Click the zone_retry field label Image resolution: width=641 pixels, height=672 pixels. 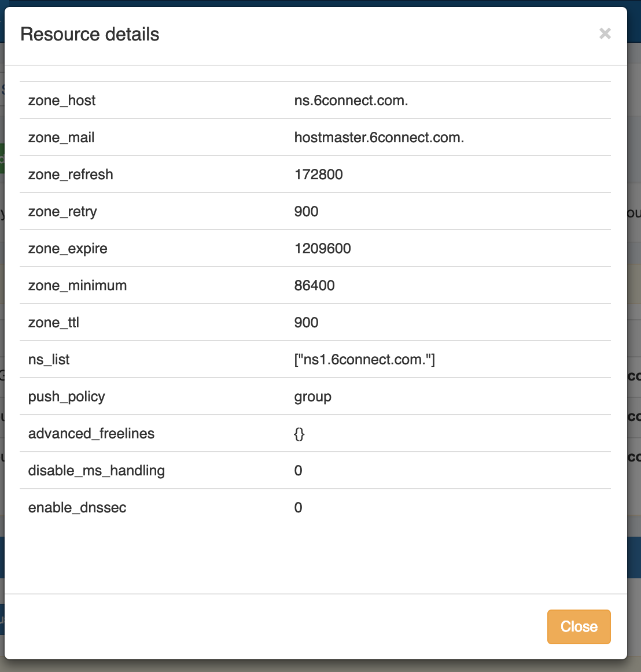point(62,212)
